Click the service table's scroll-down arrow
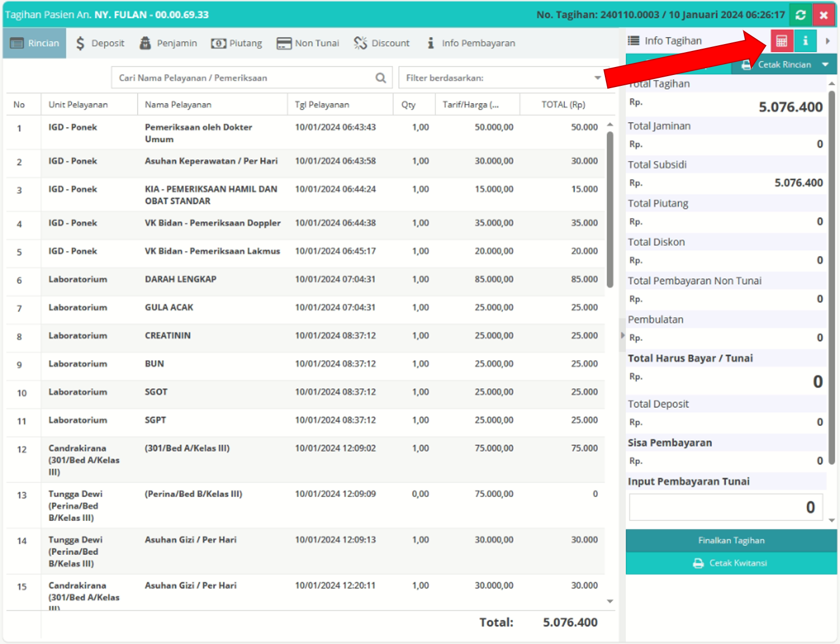 point(610,601)
